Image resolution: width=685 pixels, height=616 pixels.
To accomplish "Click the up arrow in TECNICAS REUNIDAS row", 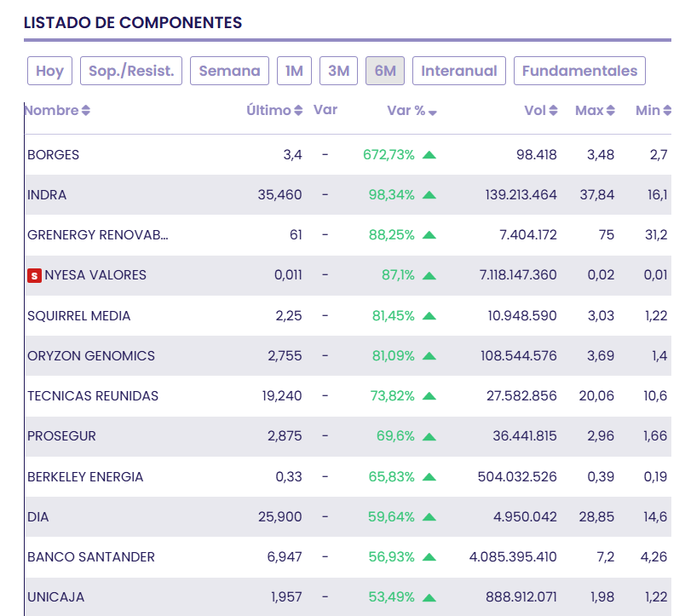I will [429, 396].
